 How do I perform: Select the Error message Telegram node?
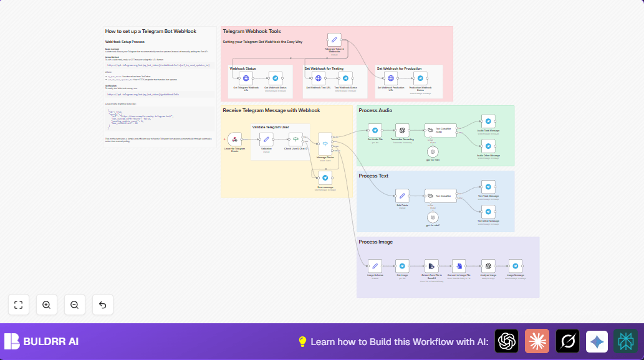325,178
